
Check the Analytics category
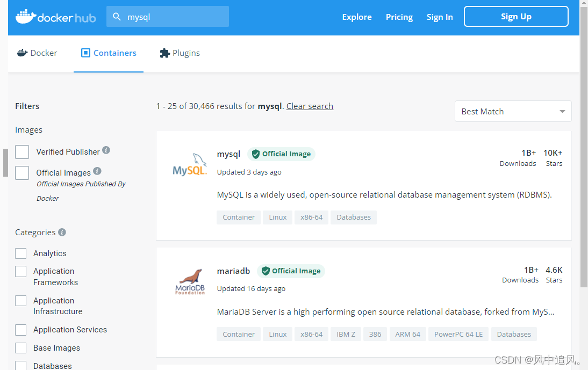tap(20, 253)
